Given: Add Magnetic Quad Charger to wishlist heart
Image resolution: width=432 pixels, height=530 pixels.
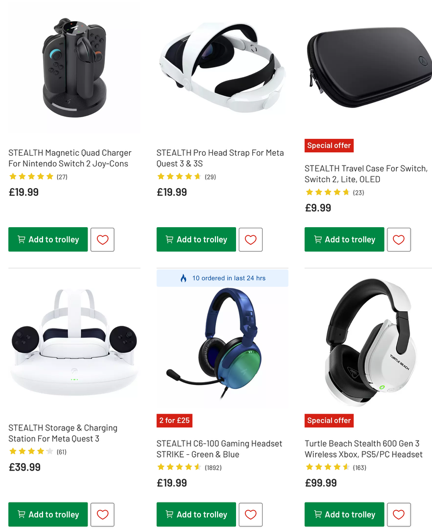Looking at the screenshot, I should tap(102, 240).
